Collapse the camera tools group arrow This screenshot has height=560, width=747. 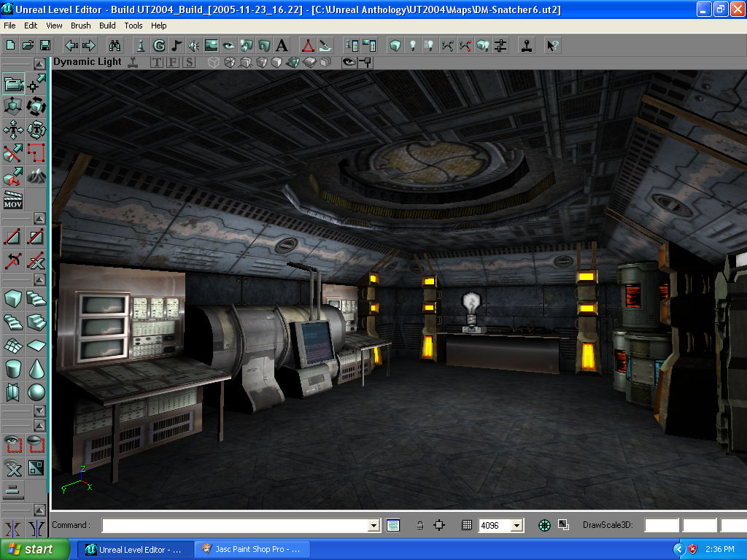coord(40,63)
